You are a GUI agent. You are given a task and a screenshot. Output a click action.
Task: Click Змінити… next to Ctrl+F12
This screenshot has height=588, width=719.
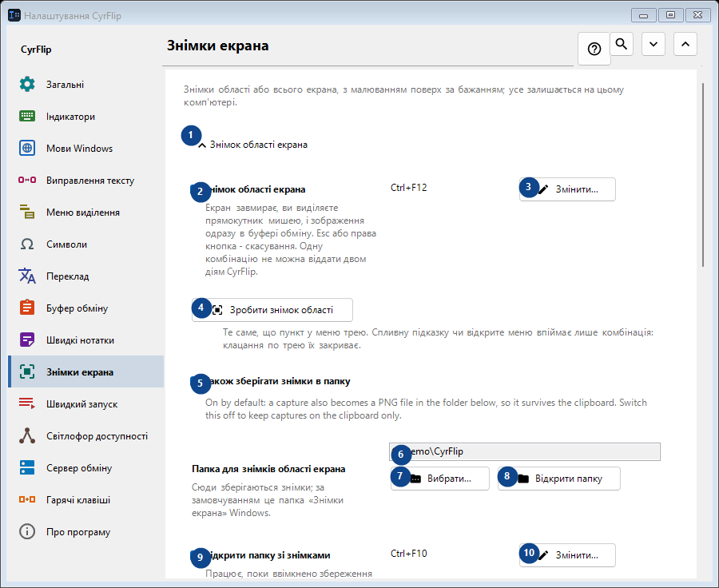click(567, 189)
